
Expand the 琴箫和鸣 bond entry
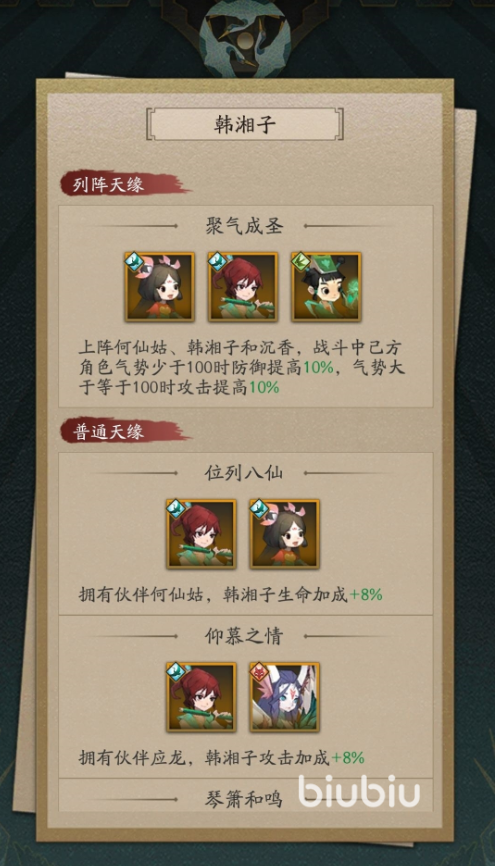coord(244,799)
